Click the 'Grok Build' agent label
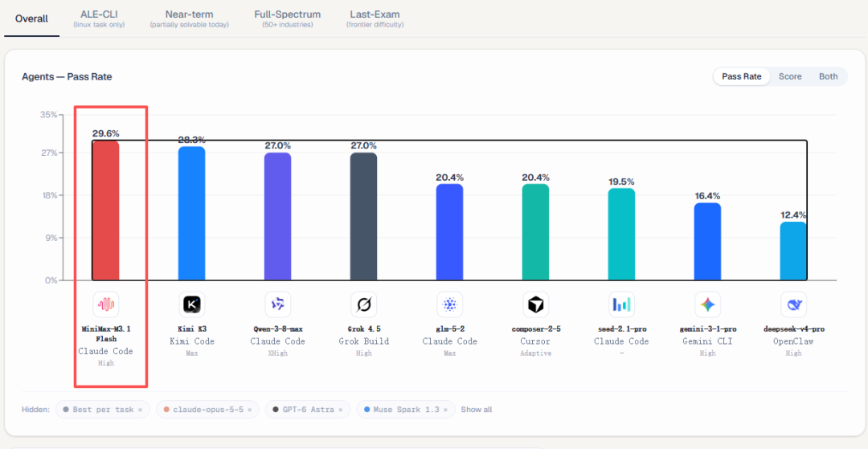The height and width of the screenshot is (449, 868). coord(364,341)
